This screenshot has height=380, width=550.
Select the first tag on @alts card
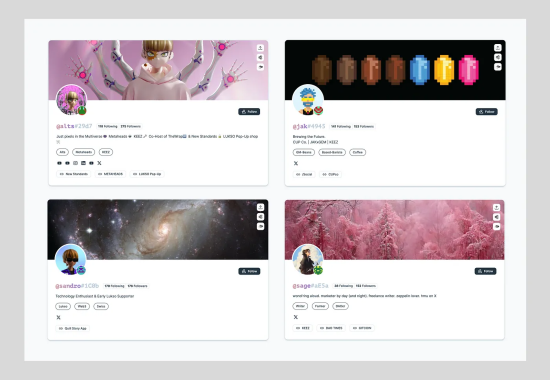tap(62, 152)
